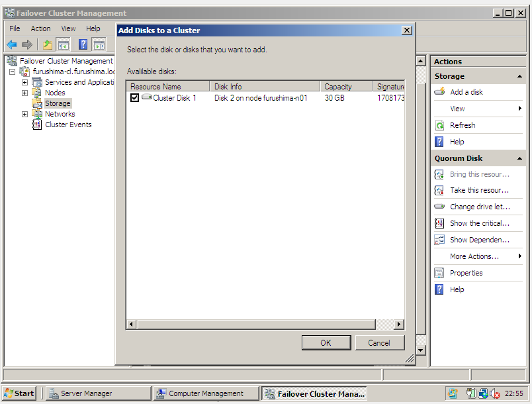Screen dimensions: 532x404
Task: Click the Cluster Disk 1 name
Action: tap(175, 98)
